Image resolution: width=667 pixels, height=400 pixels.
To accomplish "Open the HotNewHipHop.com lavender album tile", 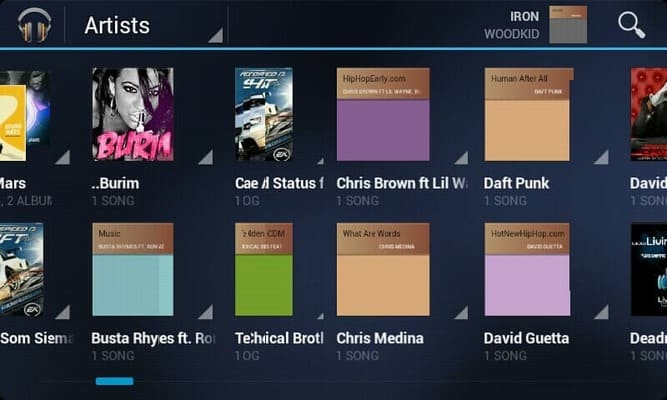I will (x=527, y=269).
